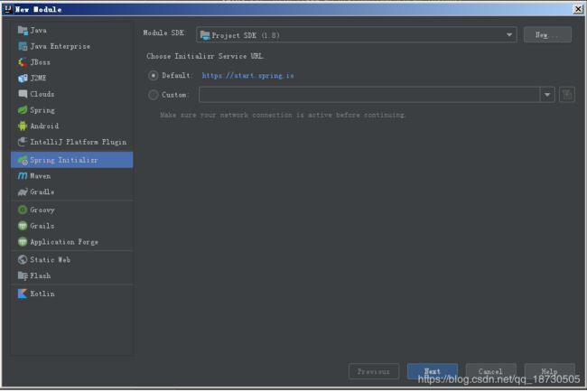Select Flash label in list

point(40,275)
